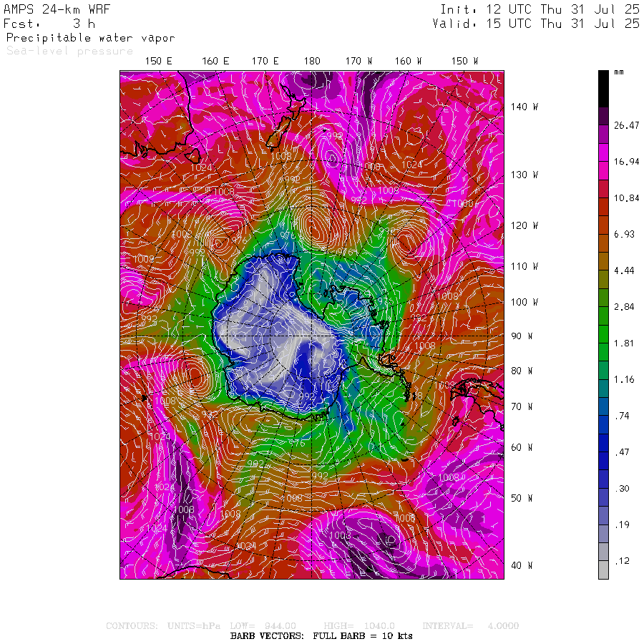Click the '170 W' longitude label
Image resolution: width=644 pixels, height=644 pixels.
tap(359, 62)
